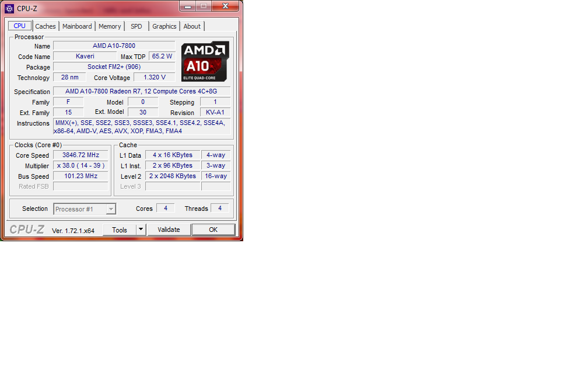This screenshot has height=368, width=588.
Task: Close the CPU-Z window
Action: point(225,6)
